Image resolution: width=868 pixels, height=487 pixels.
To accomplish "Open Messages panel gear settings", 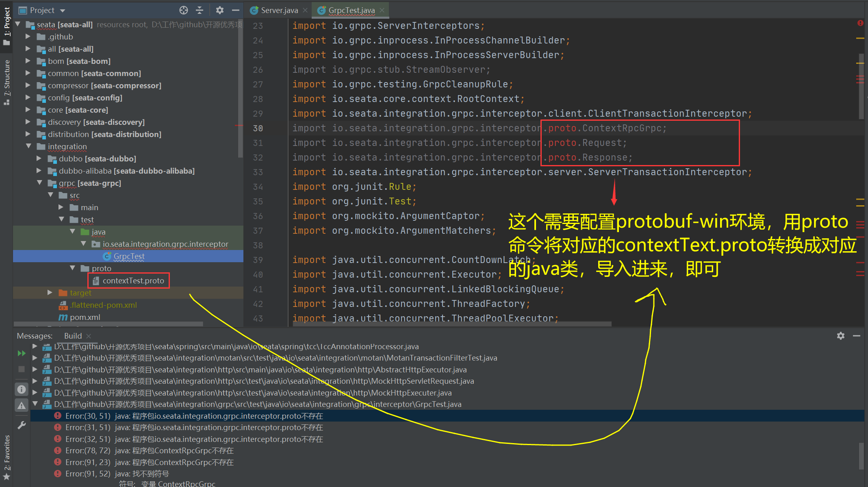I will [841, 336].
